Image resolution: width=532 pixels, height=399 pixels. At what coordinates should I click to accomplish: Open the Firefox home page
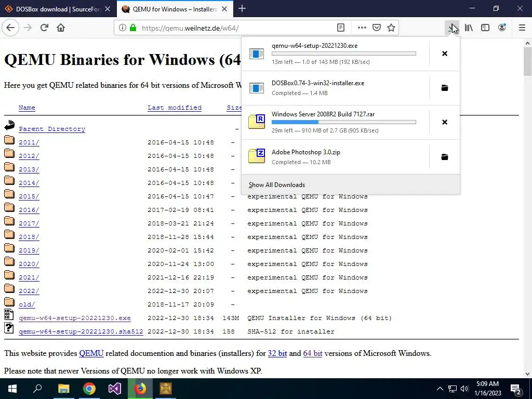pyautogui.click(x=61, y=28)
